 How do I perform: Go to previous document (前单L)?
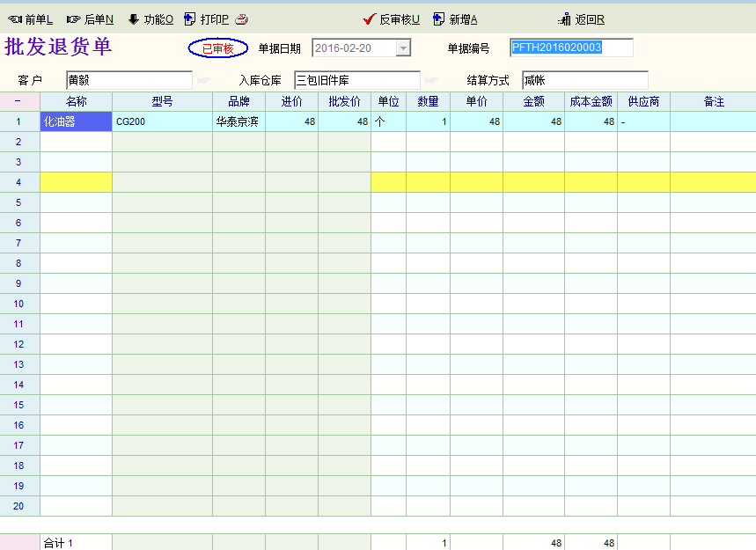pyautogui.click(x=31, y=19)
